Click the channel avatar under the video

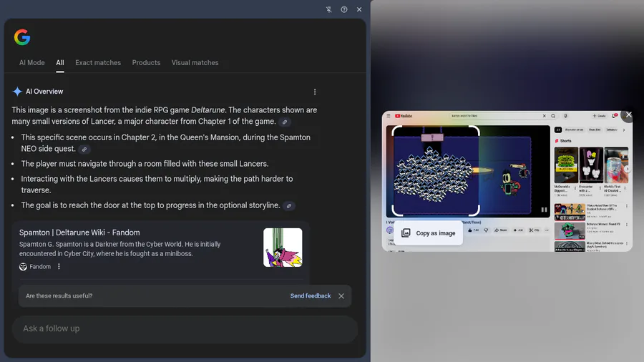390,230
